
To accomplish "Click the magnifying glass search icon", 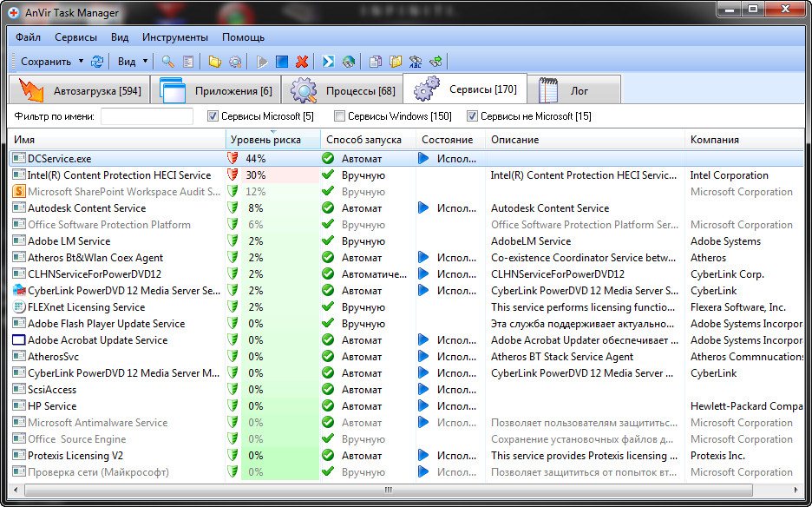I will (x=167, y=62).
